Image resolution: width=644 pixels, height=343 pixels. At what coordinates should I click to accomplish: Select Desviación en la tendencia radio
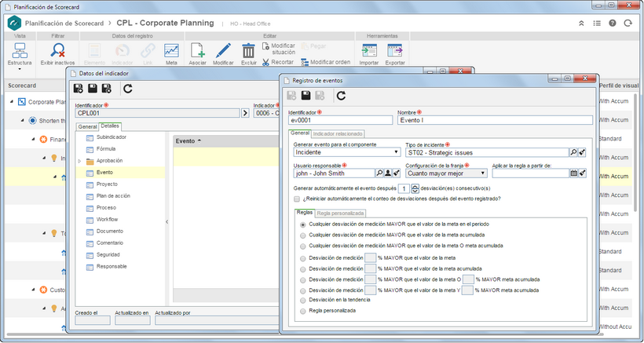click(302, 301)
